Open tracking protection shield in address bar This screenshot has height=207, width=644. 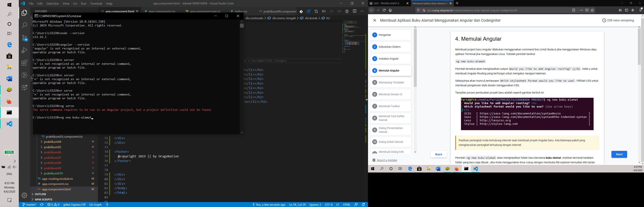pyautogui.click(x=418, y=10)
